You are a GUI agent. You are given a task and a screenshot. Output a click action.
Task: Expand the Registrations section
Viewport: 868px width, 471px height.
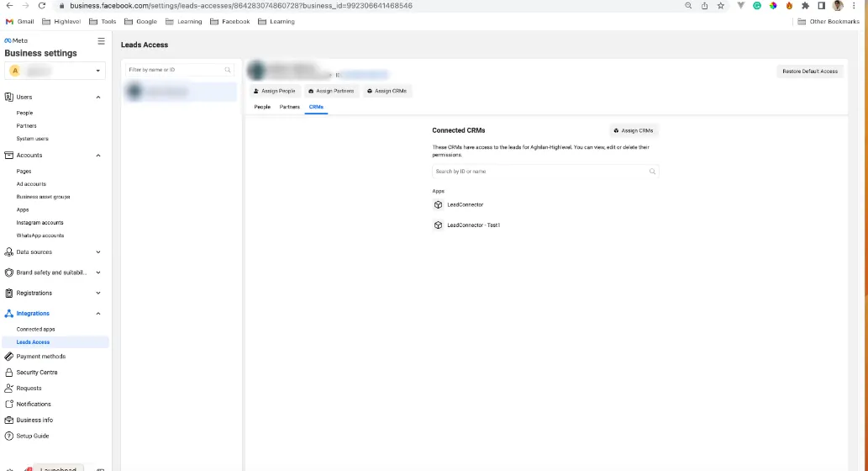click(x=98, y=294)
